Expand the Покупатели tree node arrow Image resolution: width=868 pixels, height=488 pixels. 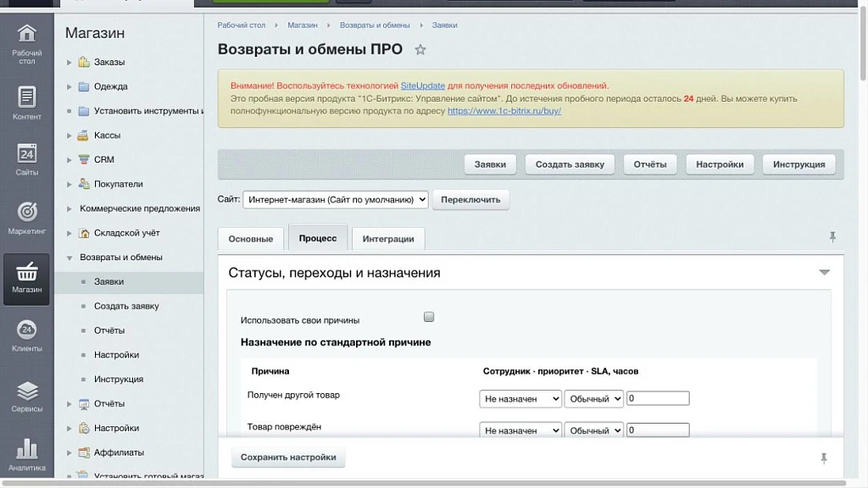pos(70,184)
